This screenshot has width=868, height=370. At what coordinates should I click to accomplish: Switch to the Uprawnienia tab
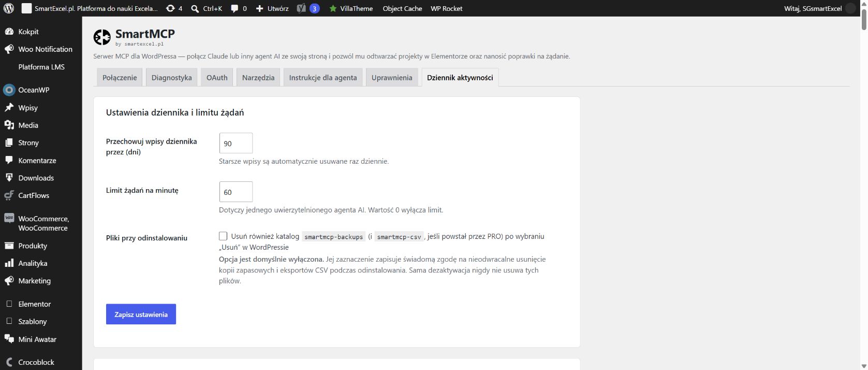point(392,77)
